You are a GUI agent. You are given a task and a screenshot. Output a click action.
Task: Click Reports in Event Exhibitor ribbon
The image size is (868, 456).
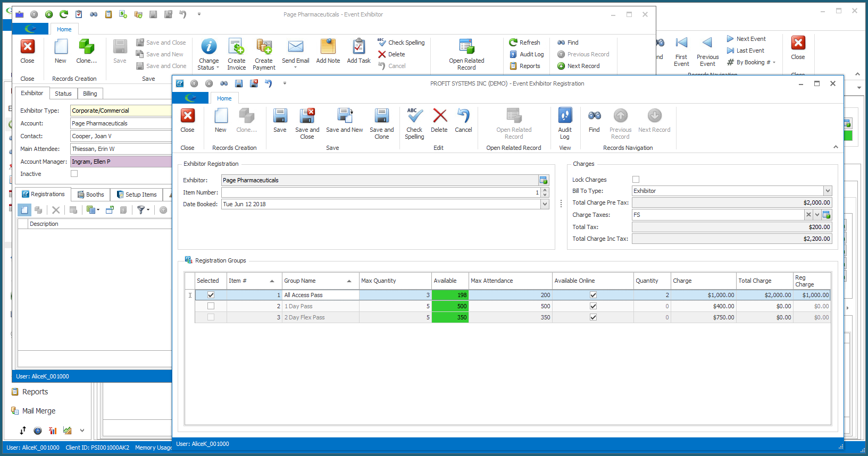point(525,66)
